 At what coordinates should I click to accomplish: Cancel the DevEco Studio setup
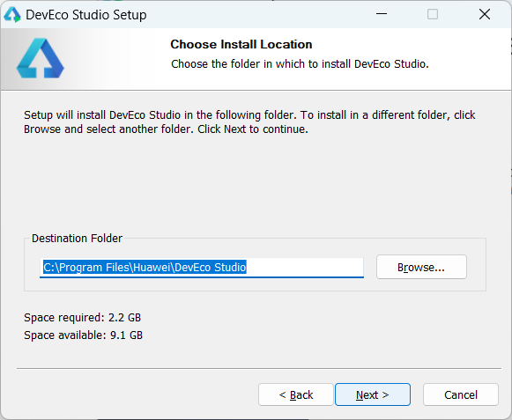click(x=460, y=394)
